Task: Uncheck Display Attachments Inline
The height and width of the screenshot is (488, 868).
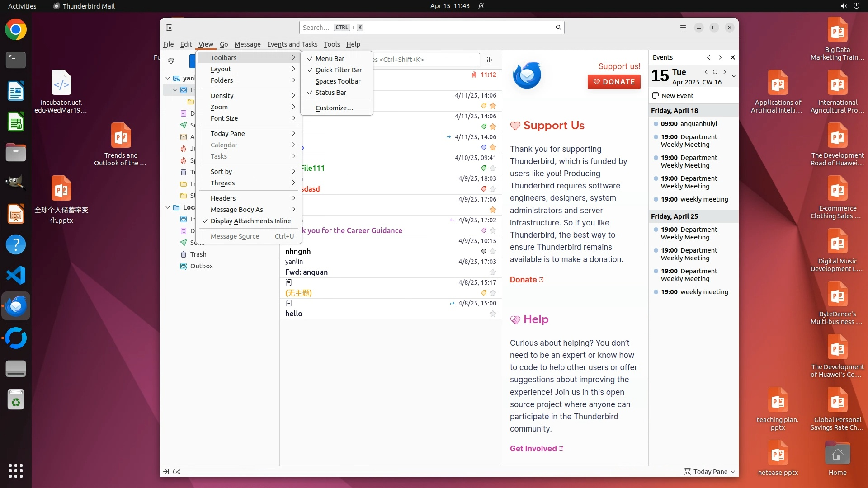Action: pos(250,221)
